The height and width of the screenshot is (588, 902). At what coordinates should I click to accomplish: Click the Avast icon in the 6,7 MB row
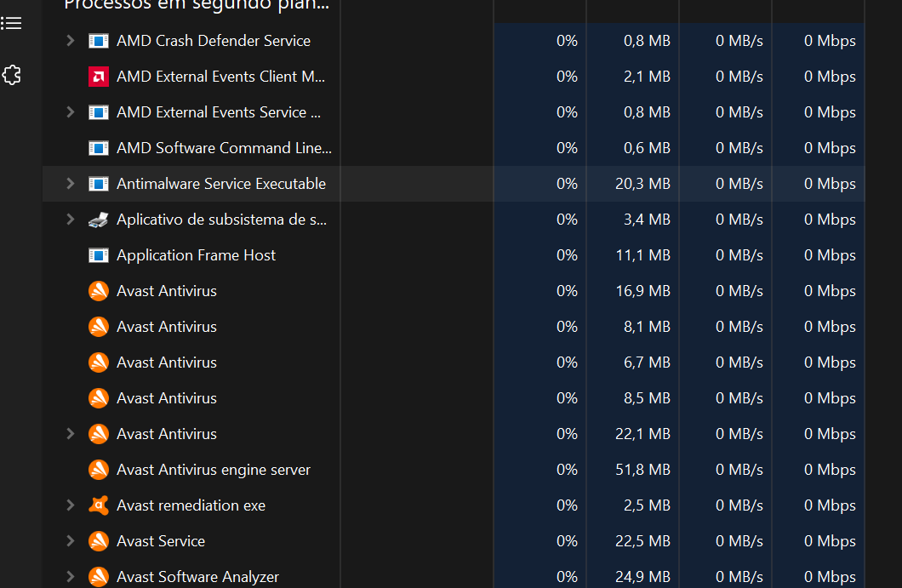99,362
